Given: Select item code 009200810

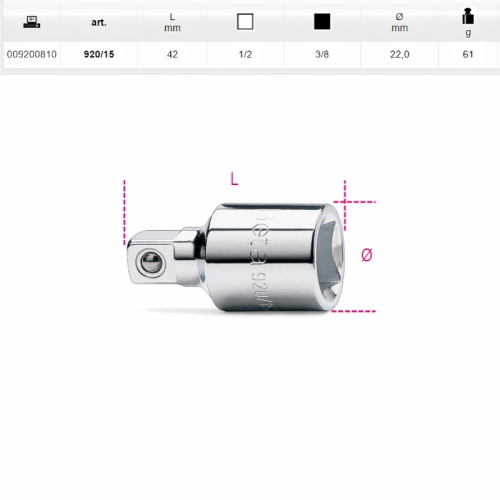Looking at the screenshot, I should pos(32,54).
